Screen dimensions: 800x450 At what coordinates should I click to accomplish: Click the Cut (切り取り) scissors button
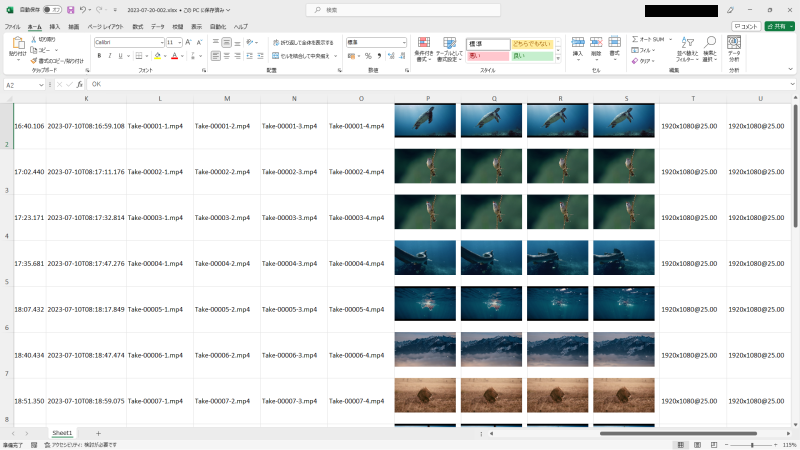(43, 39)
